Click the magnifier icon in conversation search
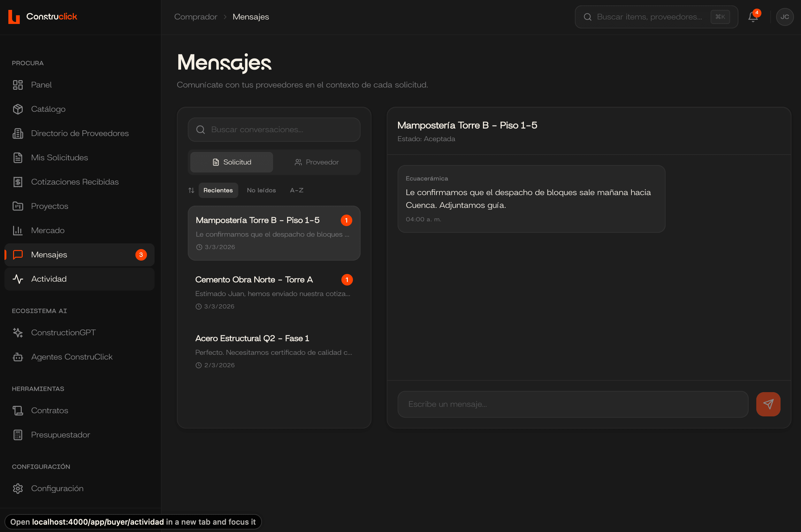This screenshot has width=801, height=532. pyautogui.click(x=201, y=130)
